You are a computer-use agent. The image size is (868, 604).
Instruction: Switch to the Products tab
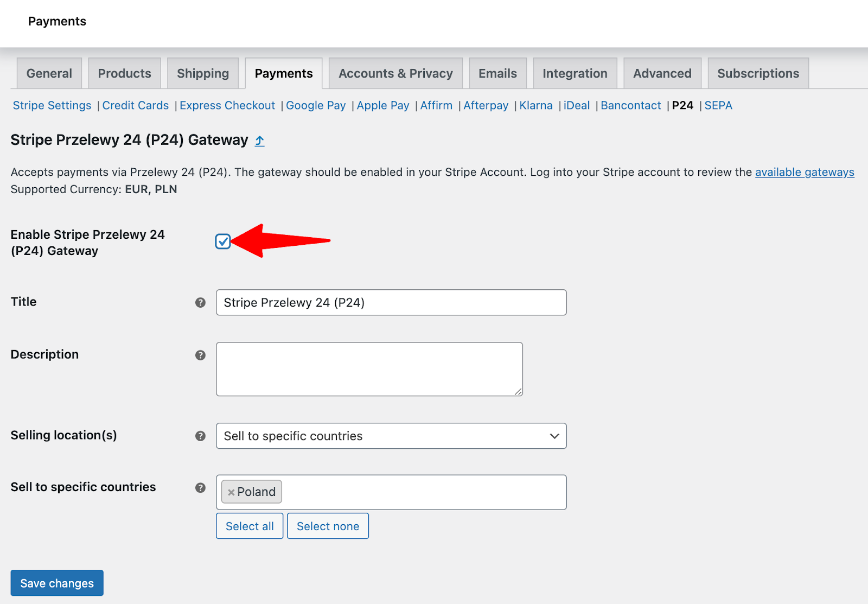pos(125,73)
